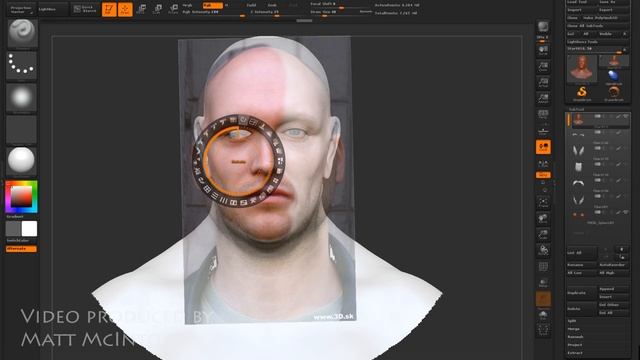This screenshot has width=640, height=360.
Task: Toggle the orange Ghost button
Action: 543,299
